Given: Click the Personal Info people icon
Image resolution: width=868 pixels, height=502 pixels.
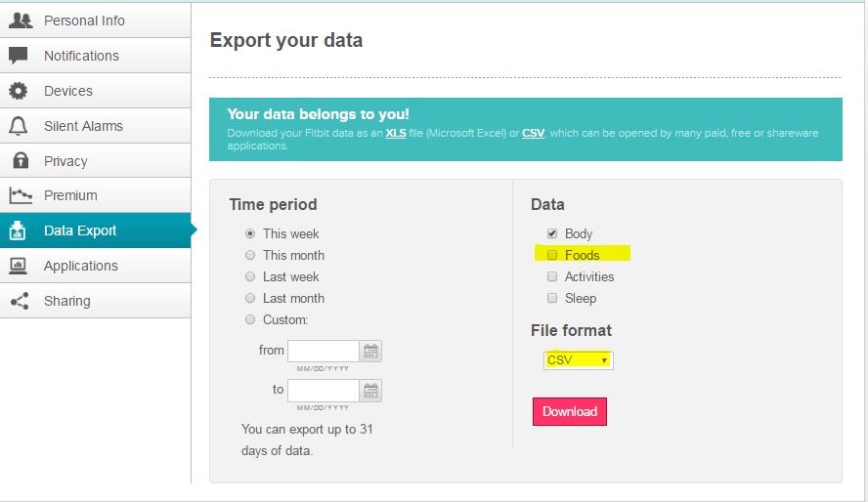Looking at the screenshot, I should point(21,21).
